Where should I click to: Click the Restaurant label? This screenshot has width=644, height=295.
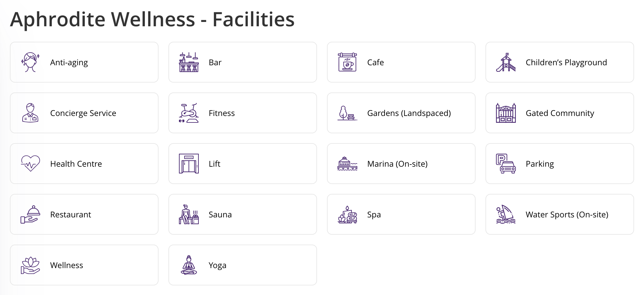tap(71, 215)
